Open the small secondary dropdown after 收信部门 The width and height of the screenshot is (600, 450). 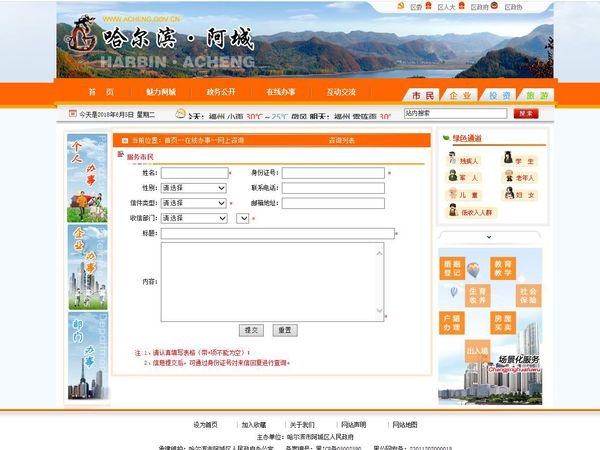pyautogui.click(x=243, y=218)
